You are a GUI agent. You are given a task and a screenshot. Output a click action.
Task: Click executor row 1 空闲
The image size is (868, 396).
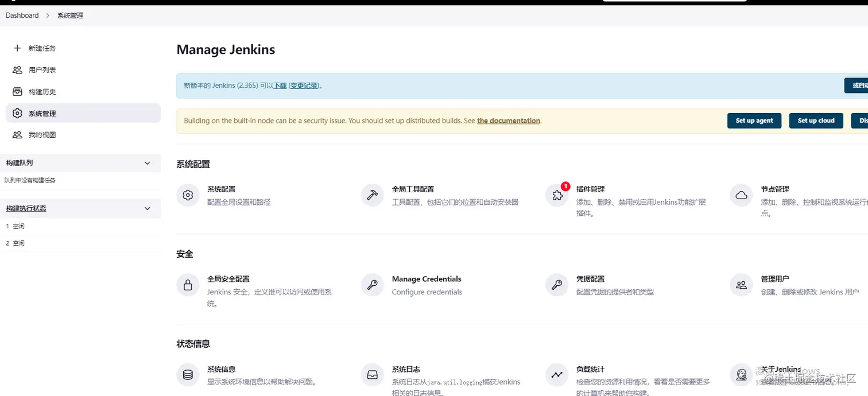[80, 226]
